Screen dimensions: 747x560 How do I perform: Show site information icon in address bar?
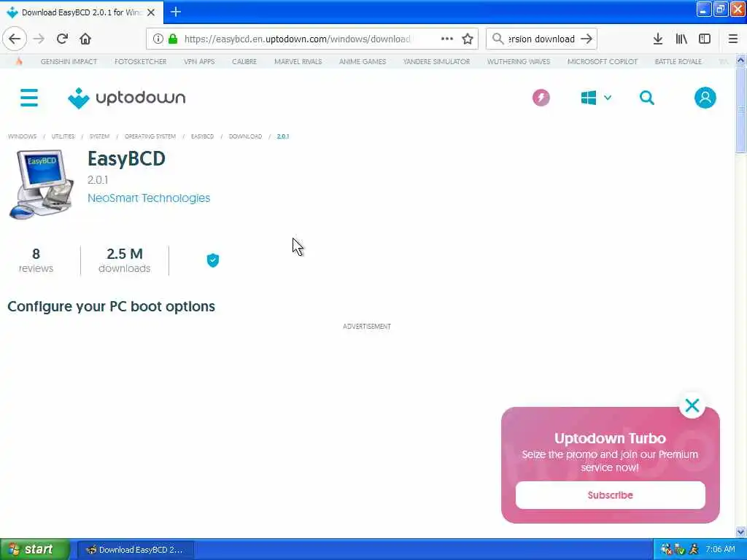tap(158, 39)
